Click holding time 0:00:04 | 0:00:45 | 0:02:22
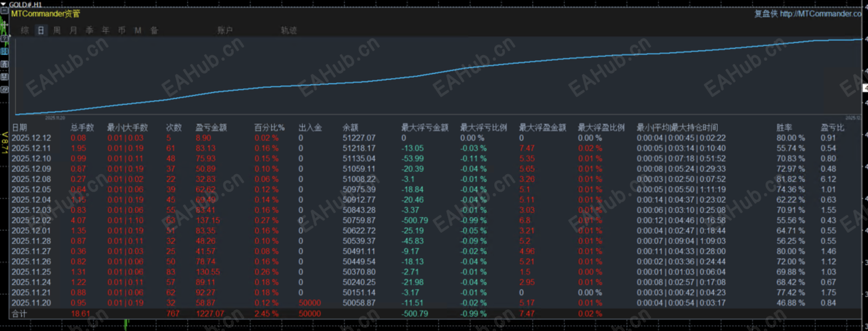868x331 pixels. [x=681, y=138]
